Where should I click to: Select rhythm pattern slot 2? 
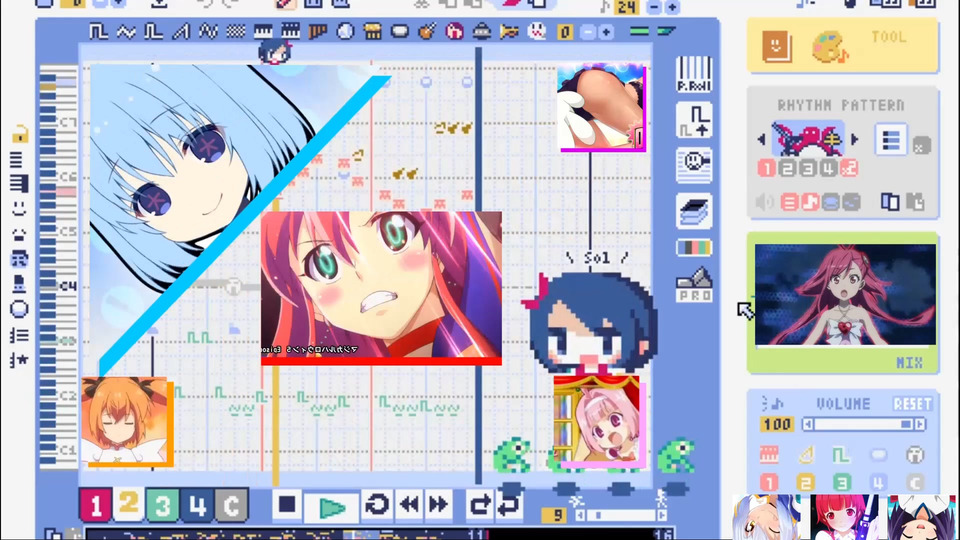tap(787, 168)
